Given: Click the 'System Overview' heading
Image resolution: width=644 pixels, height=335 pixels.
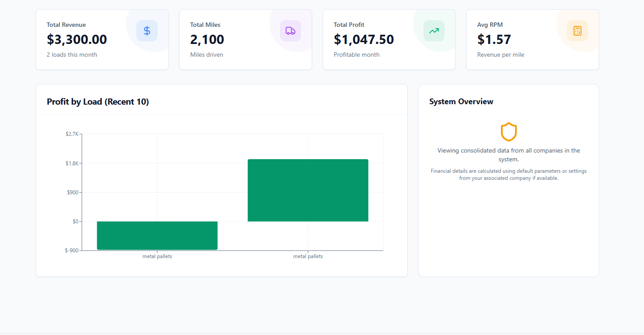Looking at the screenshot, I should (461, 102).
